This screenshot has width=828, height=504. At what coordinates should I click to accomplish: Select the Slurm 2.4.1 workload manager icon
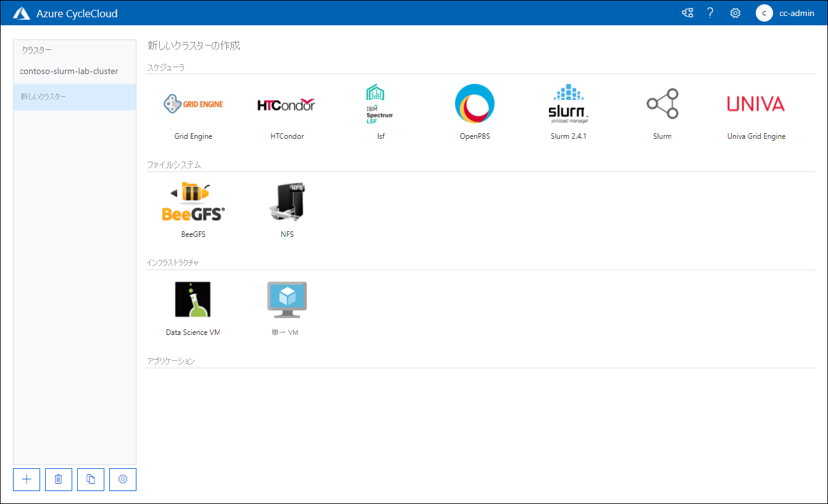tap(568, 103)
